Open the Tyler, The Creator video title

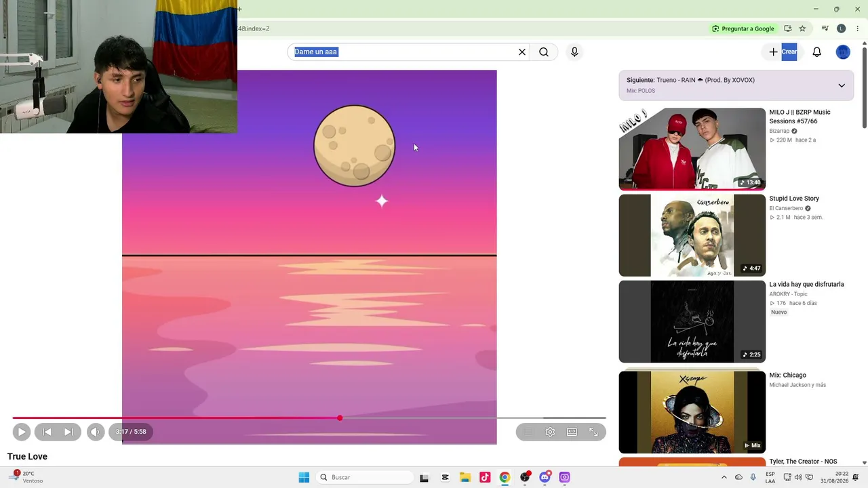(803, 462)
